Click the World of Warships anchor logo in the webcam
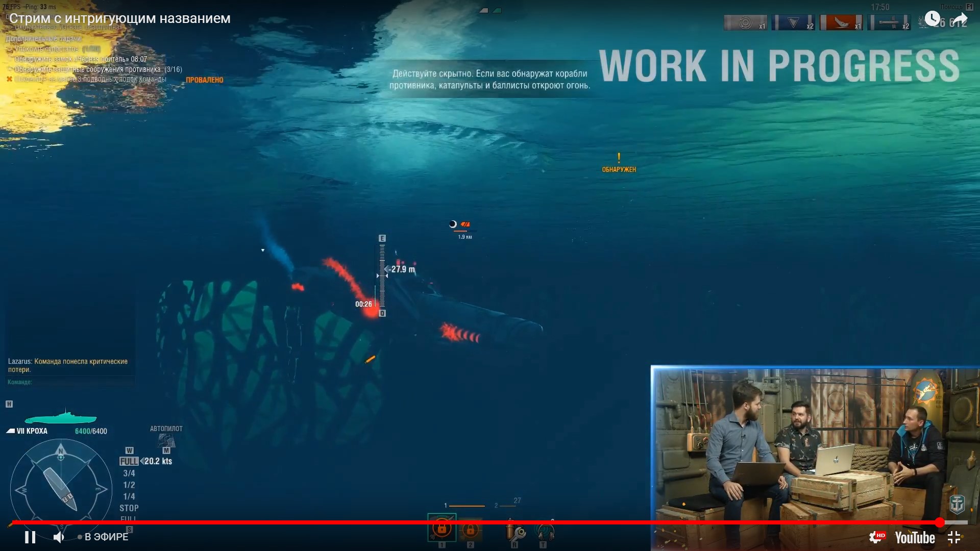980x551 pixels. pos(957,504)
